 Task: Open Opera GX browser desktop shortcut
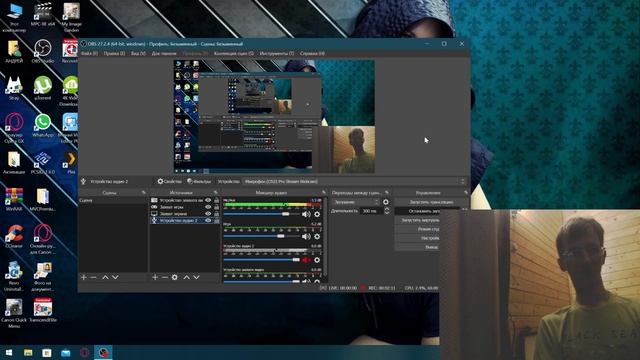point(14,128)
